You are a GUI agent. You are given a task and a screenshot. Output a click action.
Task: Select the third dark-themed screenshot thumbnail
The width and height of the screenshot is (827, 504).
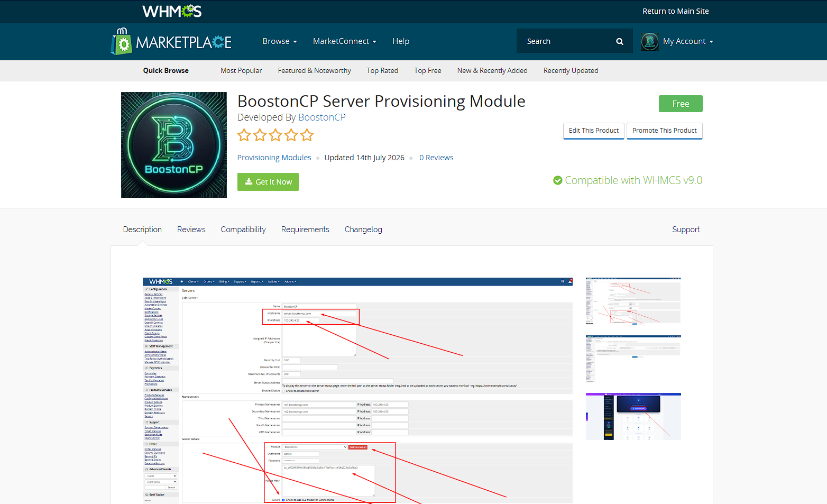click(633, 416)
